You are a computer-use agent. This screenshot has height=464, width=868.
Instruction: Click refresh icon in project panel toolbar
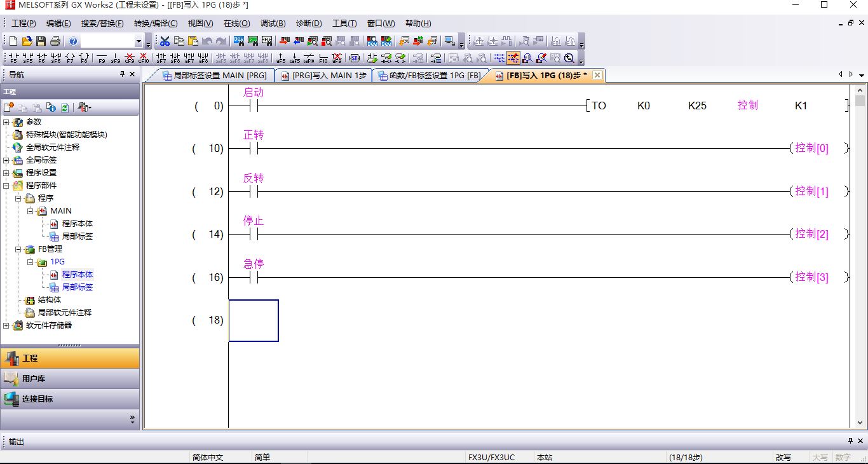(x=64, y=107)
